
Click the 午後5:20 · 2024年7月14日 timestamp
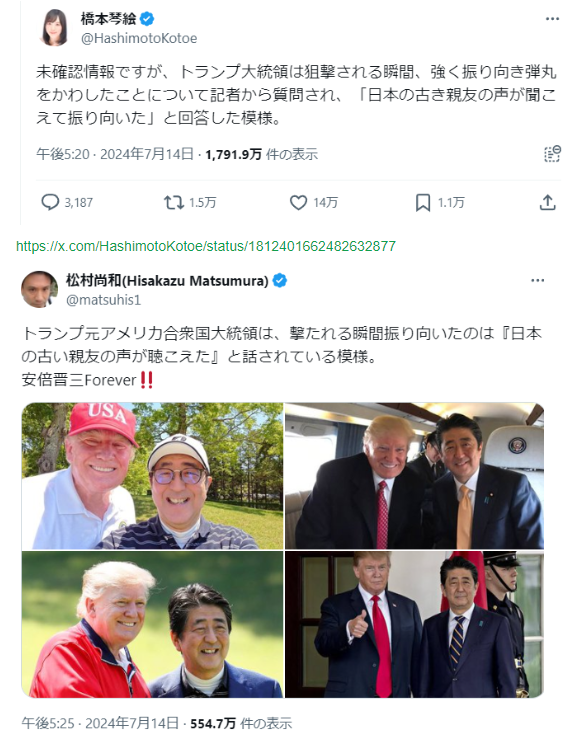pos(115,154)
